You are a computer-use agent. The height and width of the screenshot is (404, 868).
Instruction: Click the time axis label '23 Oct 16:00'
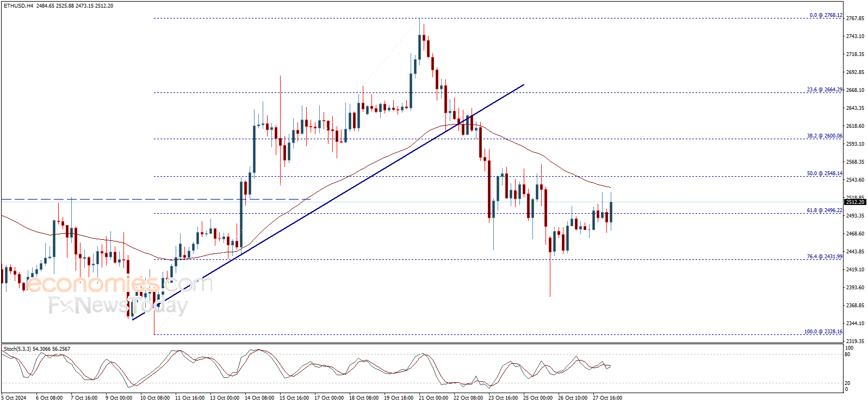tap(503, 398)
